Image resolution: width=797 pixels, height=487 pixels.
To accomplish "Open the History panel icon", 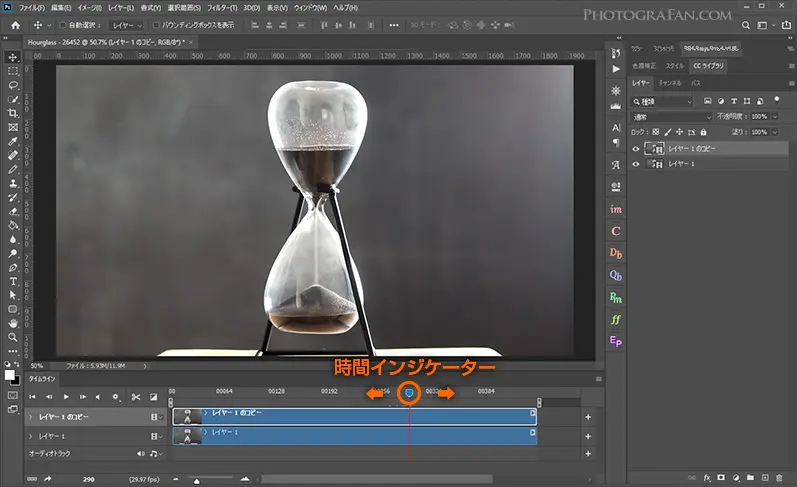I will pyautogui.click(x=616, y=53).
